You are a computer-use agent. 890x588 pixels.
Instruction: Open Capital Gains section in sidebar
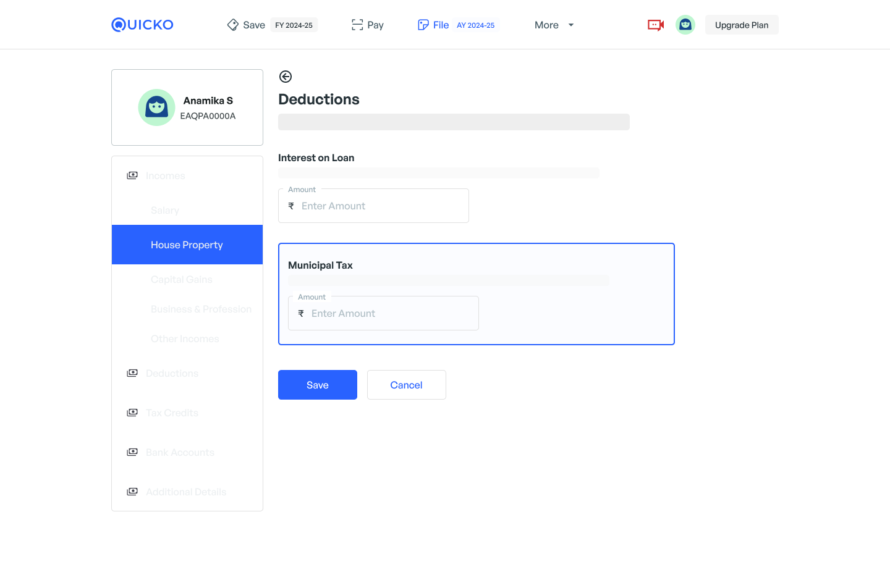tap(182, 279)
